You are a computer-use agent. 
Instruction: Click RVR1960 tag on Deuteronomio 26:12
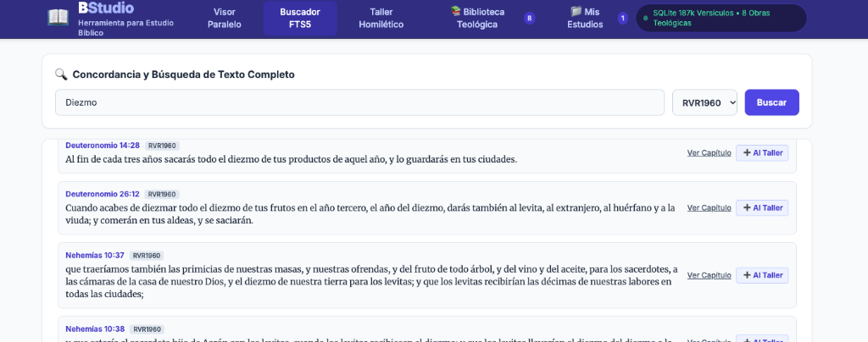[x=162, y=195]
